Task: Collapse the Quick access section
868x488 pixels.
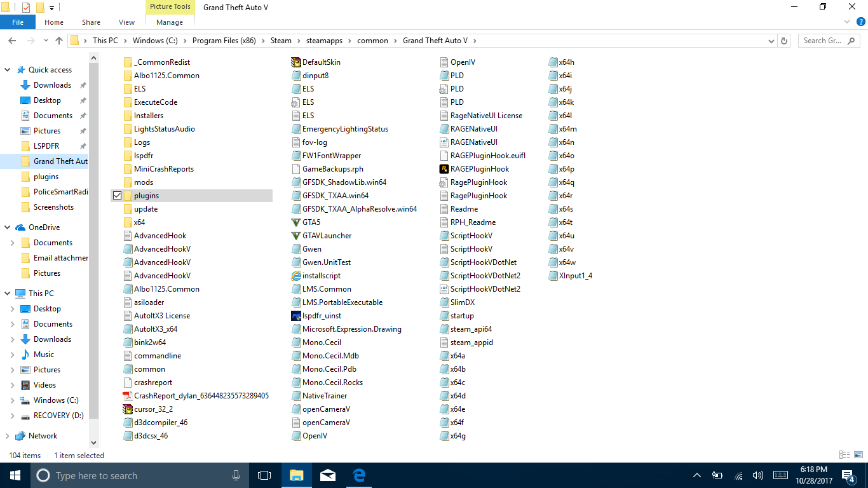Action: pos(7,70)
